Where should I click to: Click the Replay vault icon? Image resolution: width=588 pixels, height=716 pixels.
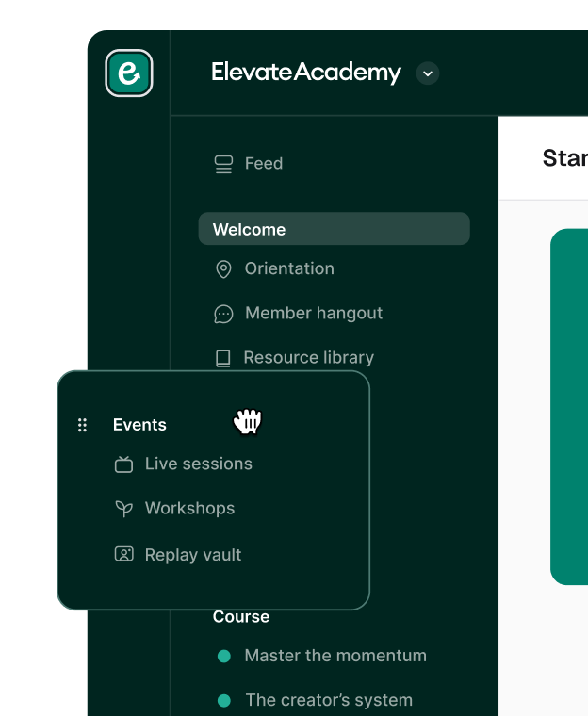click(x=123, y=555)
